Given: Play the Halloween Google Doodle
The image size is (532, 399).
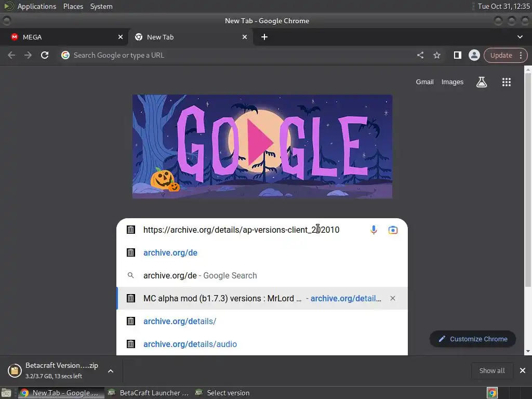Looking at the screenshot, I should pos(260,142).
